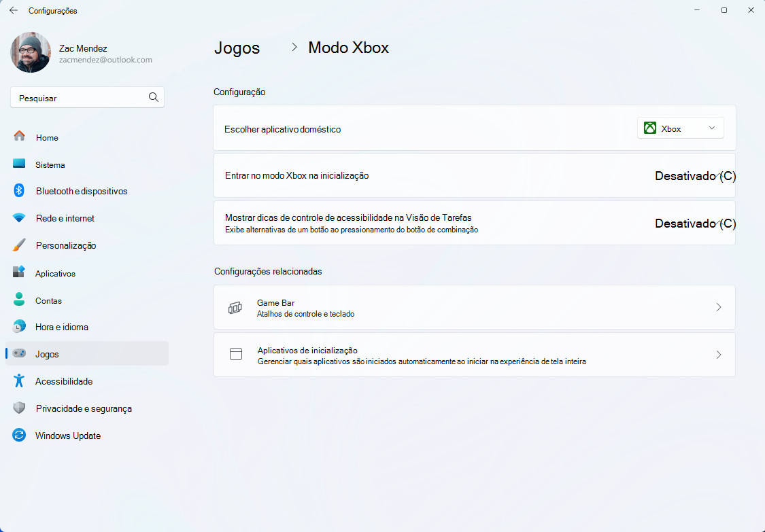Click the Jogos gamepad icon
765x532 pixels.
click(19, 353)
